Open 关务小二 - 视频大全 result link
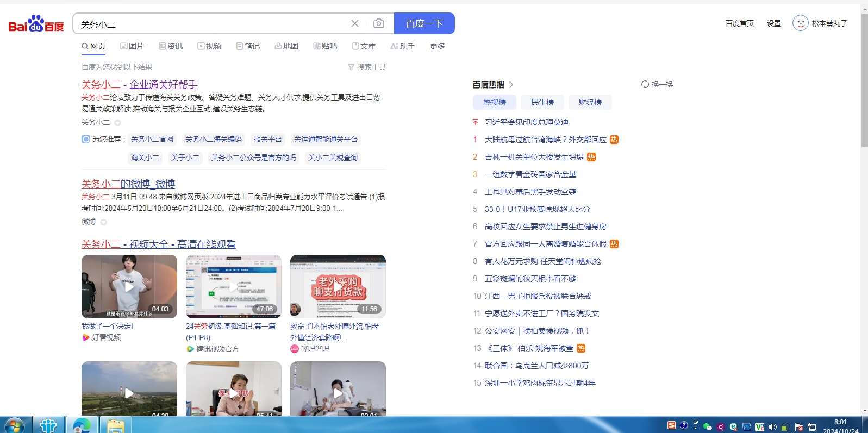This screenshot has height=433, width=868. 159,244
